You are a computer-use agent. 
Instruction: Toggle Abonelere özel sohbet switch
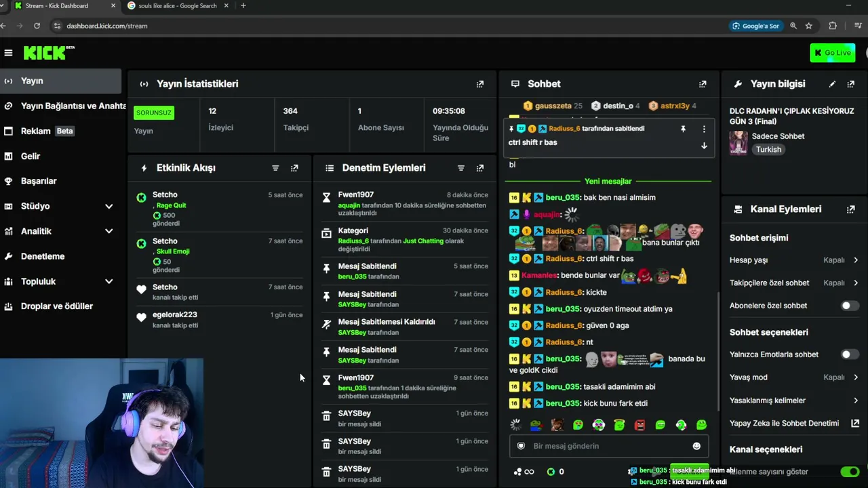(x=849, y=306)
